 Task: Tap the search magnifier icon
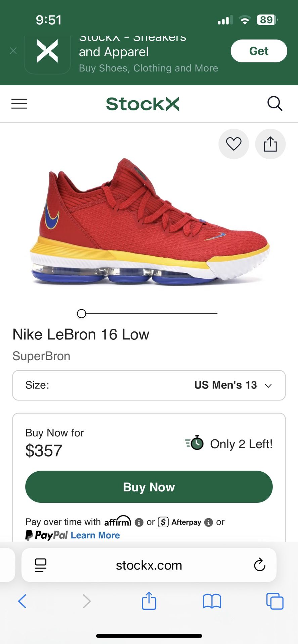[x=274, y=104]
